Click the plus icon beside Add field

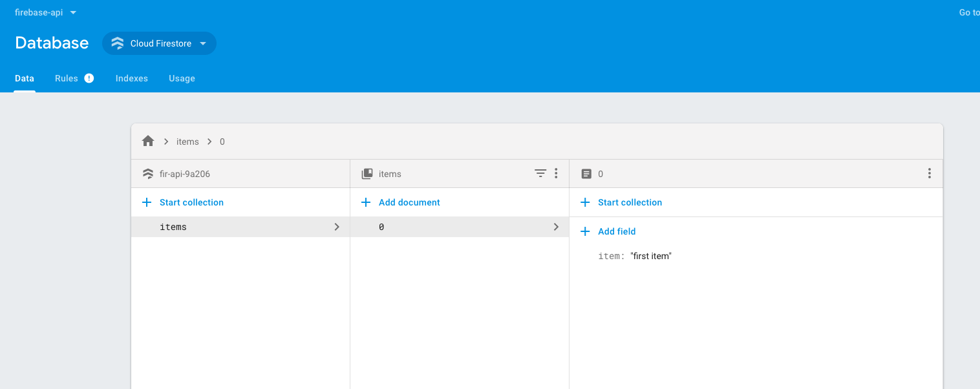pos(586,231)
